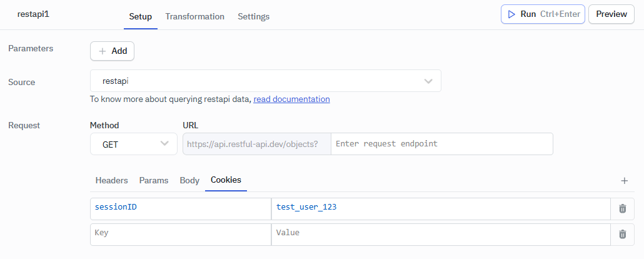Click the trash icon on the empty cookie row
The height and width of the screenshot is (259, 644).
[x=622, y=234]
